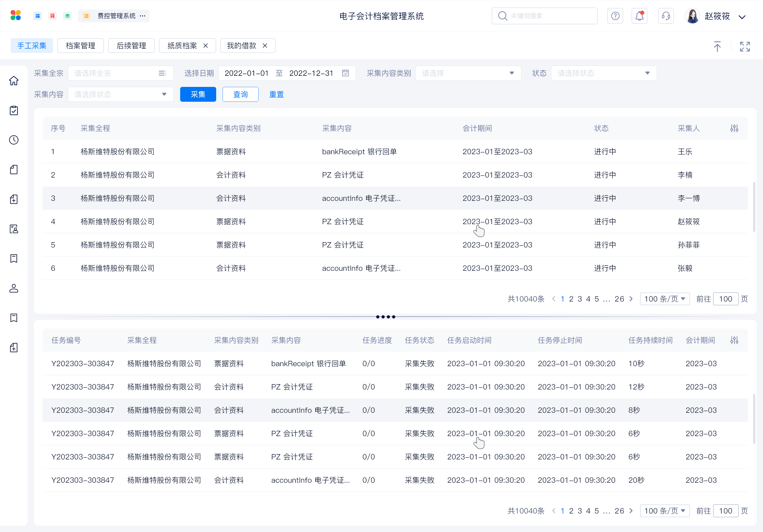Click the list icon in 采集全宗 field

tap(162, 73)
